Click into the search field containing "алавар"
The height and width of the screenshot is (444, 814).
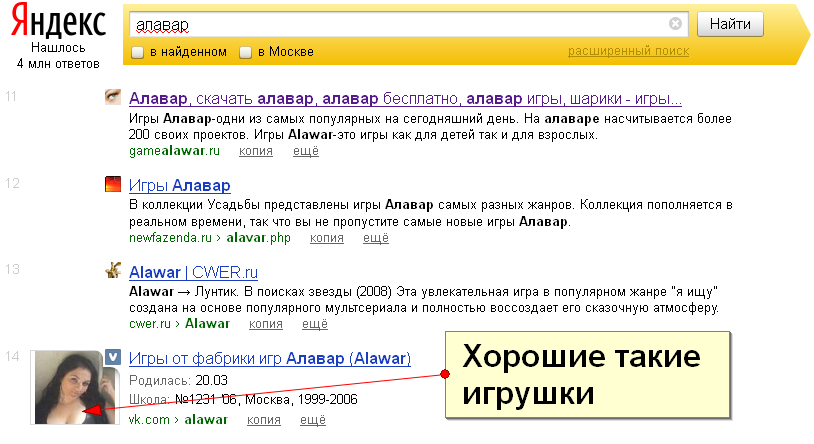[x=400, y=24]
